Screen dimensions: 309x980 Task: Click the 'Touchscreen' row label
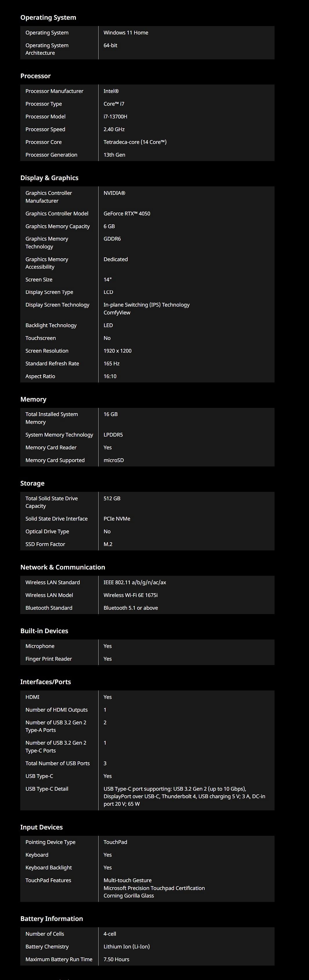(x=41, y=338)
